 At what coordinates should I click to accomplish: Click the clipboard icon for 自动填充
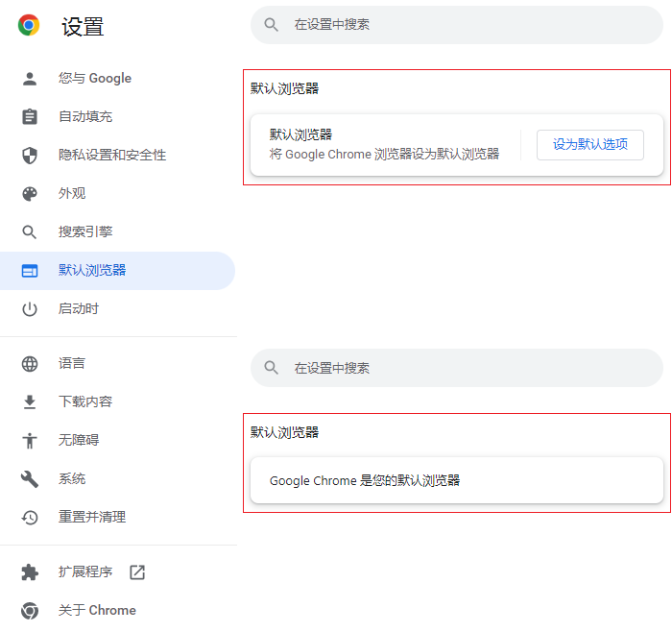click(x=30, y=116)
